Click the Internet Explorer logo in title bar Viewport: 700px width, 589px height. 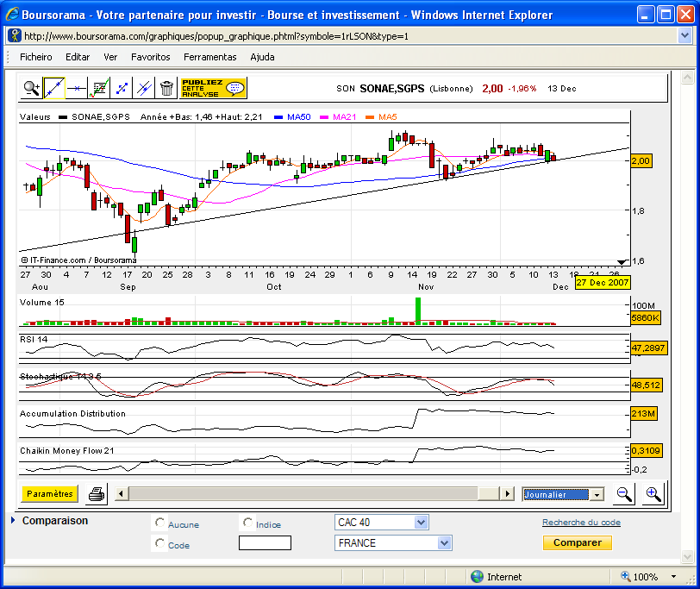12,15
